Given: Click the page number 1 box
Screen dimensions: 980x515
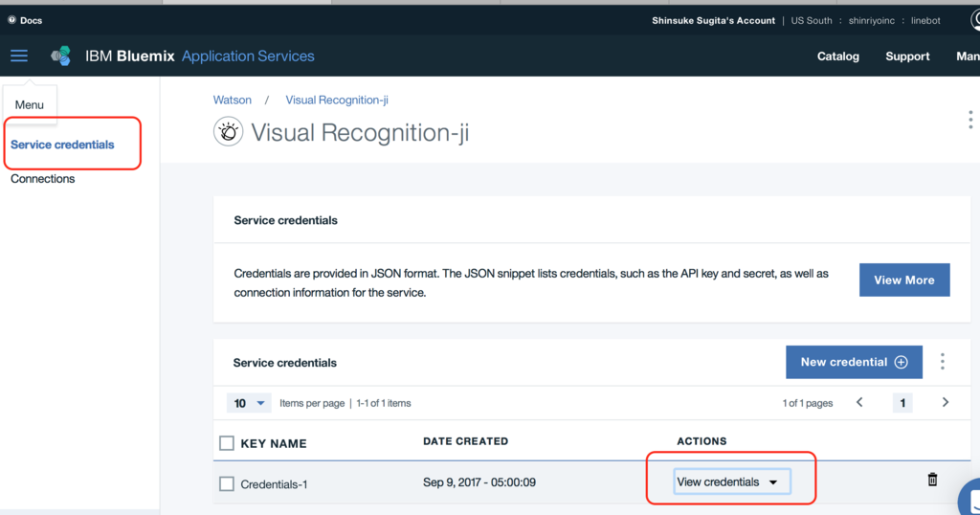Looking at the screenshot, I should tap(902, 403).
